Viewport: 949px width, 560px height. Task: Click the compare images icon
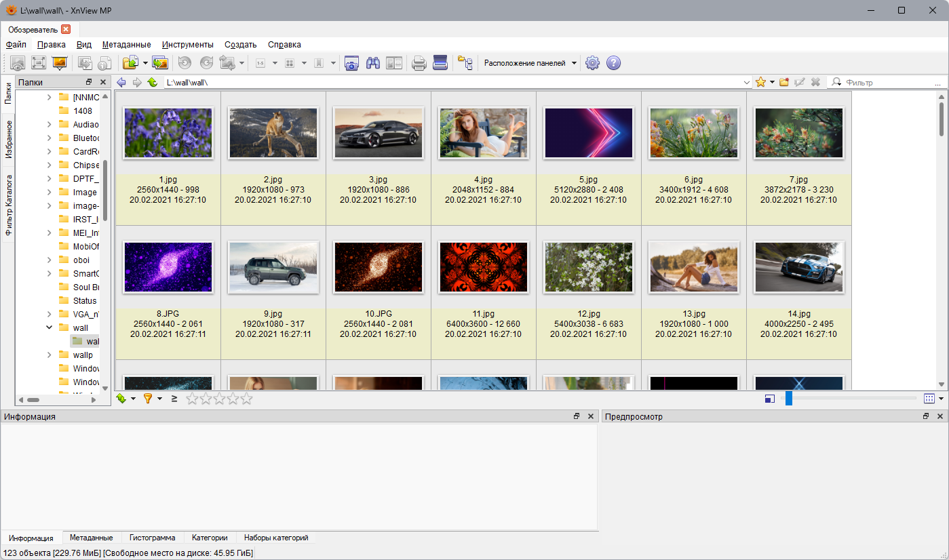click(x=394, y=63)
